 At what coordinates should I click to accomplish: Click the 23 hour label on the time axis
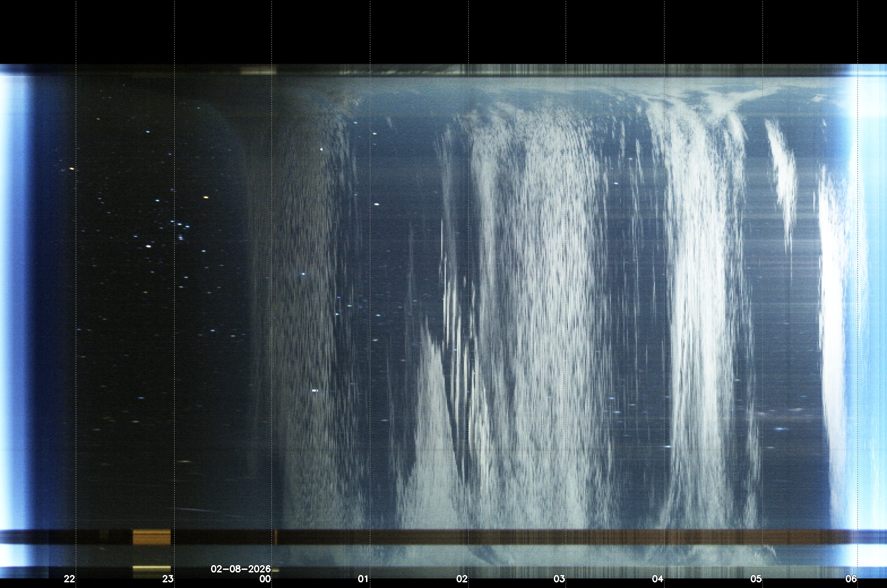(168, 579)
